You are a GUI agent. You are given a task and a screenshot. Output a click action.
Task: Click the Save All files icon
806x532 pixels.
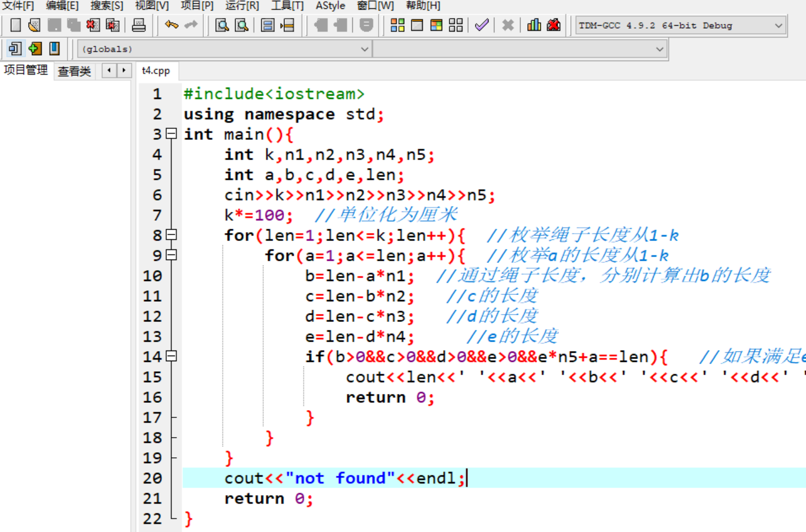[x=74, y=25]
